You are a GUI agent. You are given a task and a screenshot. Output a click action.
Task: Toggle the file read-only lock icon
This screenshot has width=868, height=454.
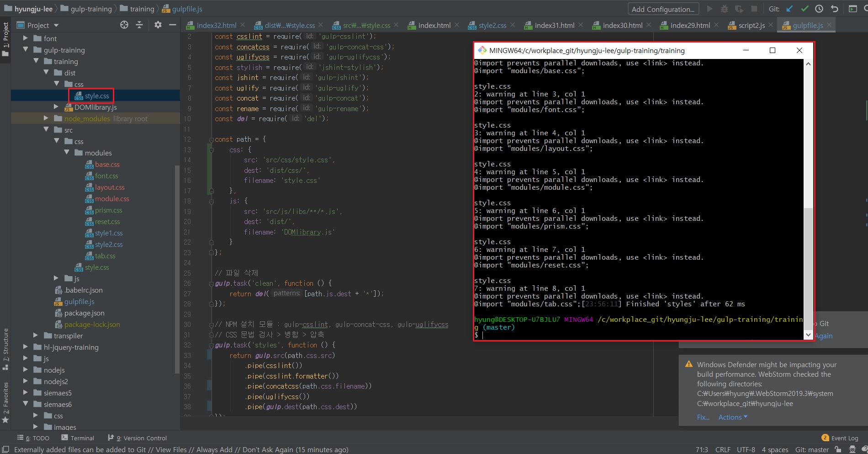pyautogui.click(x=838, y=449)
